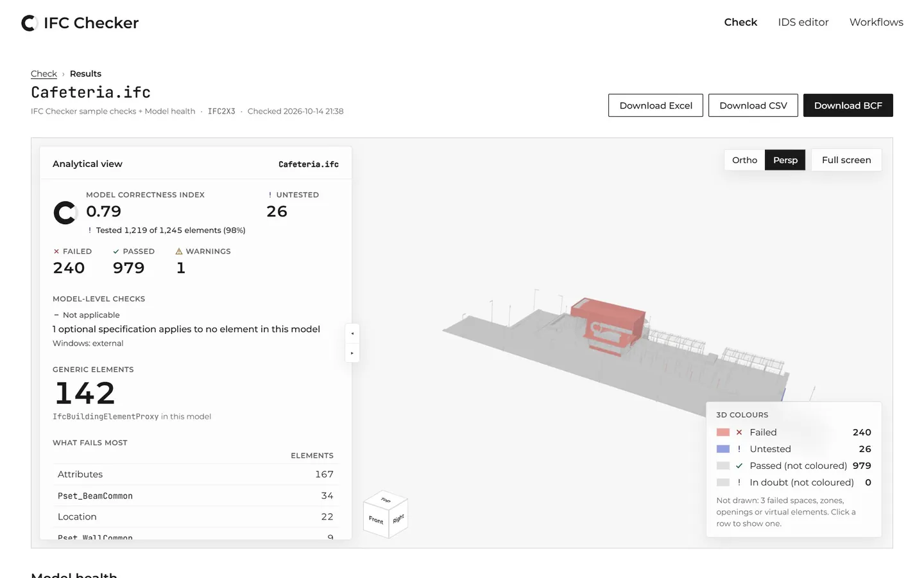Click the generic elements count 142

pos(85,393)
